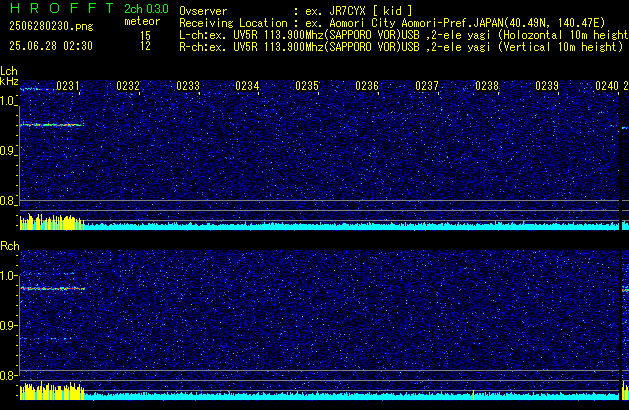Click the Lch channel label
This screenshot has width=629, height=410.
click(9, 71)
